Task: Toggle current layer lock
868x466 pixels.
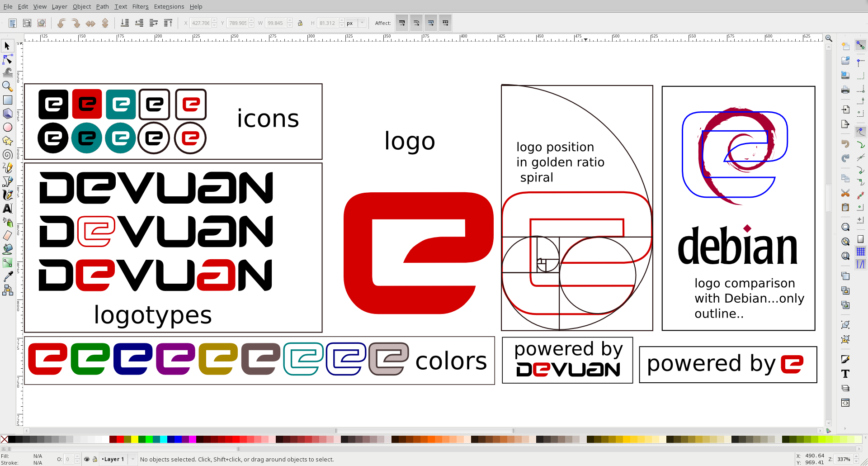Action: [x=95, y=459]
